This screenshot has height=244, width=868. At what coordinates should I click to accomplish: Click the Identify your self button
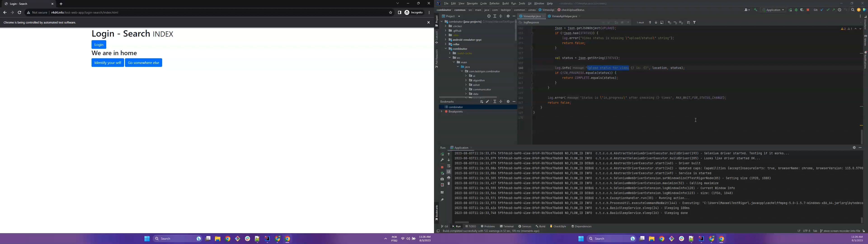coord(108,63)
